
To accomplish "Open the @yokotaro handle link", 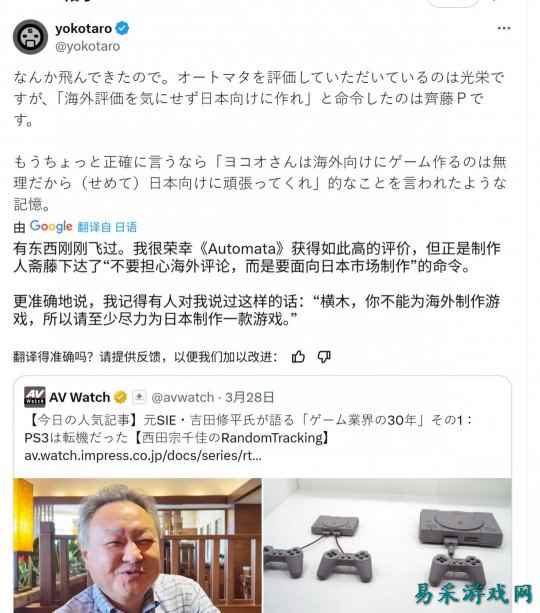I will (88, 47).
